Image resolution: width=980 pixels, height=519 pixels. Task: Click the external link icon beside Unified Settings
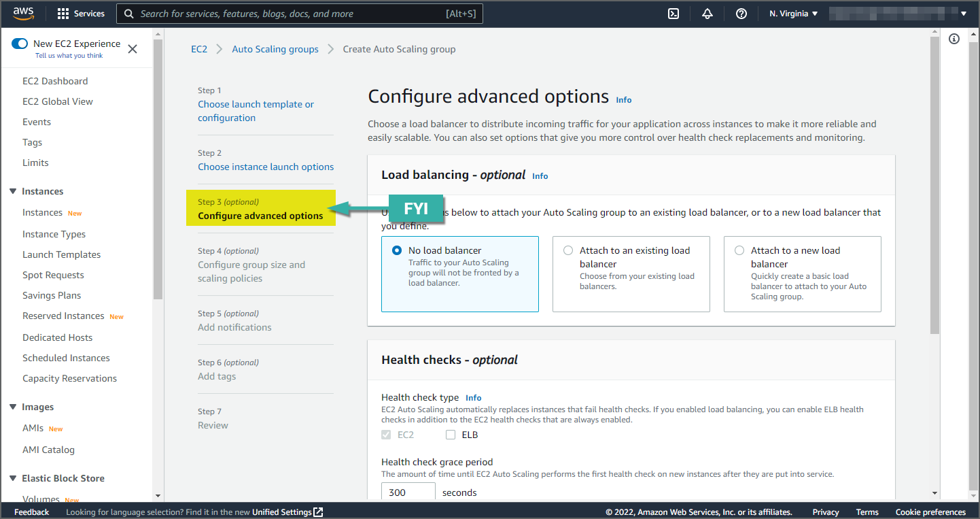tap(318, 512)
